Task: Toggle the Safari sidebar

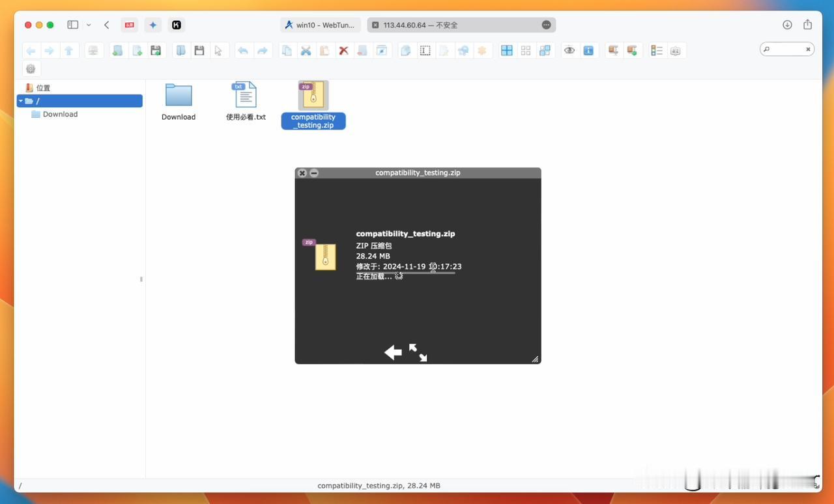Action: (72, 25)
